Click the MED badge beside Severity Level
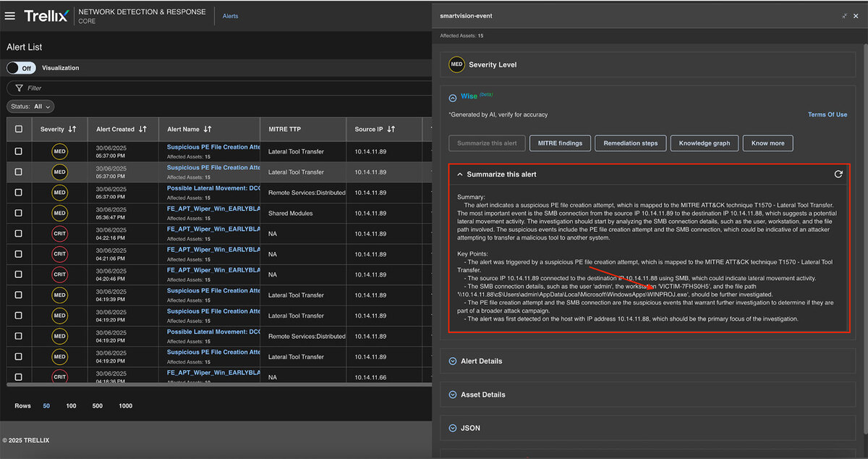 tap(456, 64)
